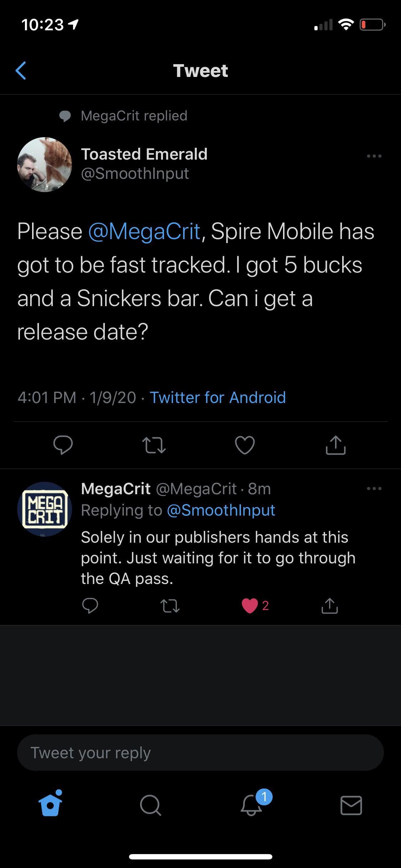Open the Search tab
The height and width of the screenshot is (868, 401).
pyautogui.click(x=150, y=806)
